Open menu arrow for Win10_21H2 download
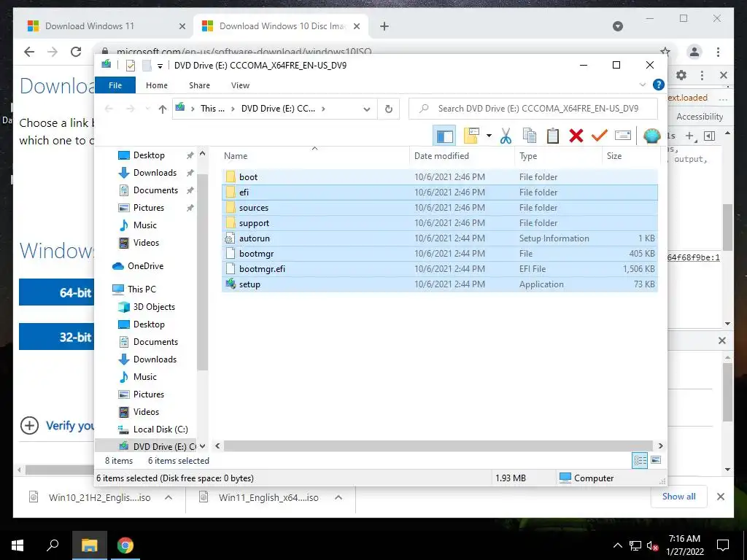The height and width of the screenshot is (560, 747). click(169, 497)
